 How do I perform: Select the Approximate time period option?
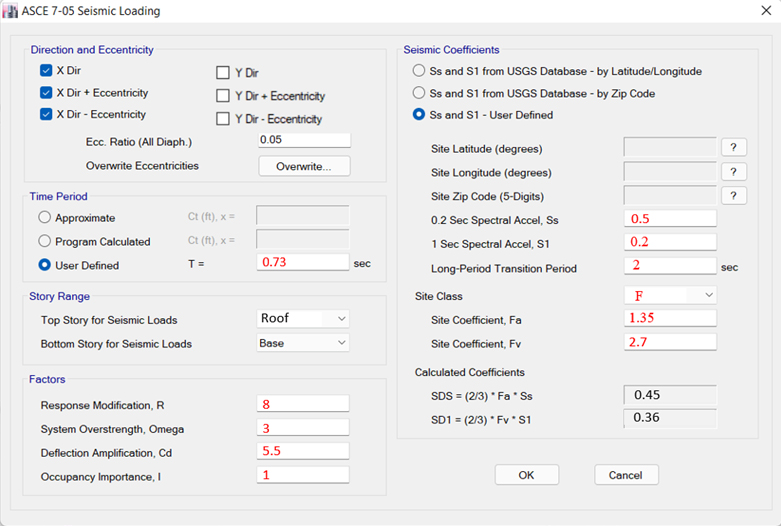[x=45, y=217]
